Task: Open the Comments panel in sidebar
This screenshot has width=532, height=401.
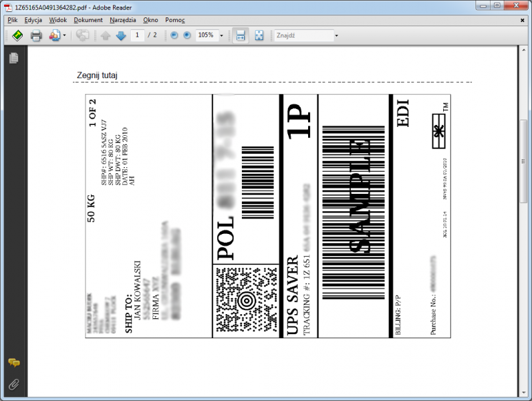Action: [x=13, y=362]
